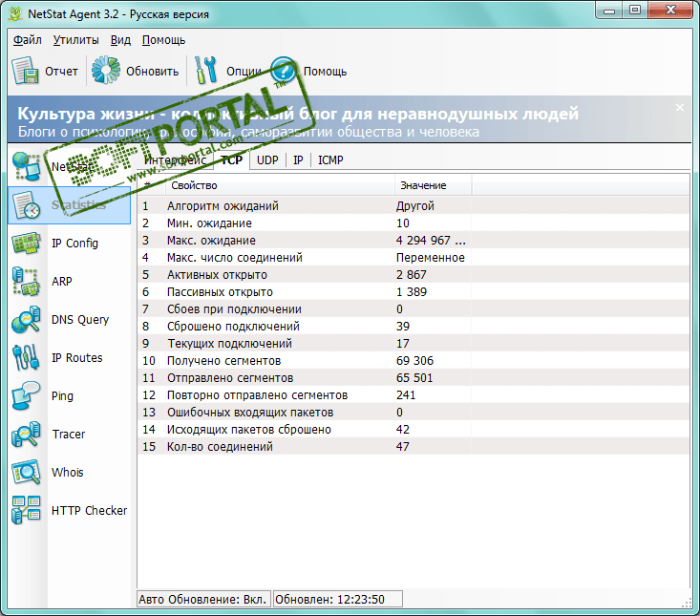Click the Помощь toolbar label
Viewport: 700px width, 616px height.
point(325,72)
